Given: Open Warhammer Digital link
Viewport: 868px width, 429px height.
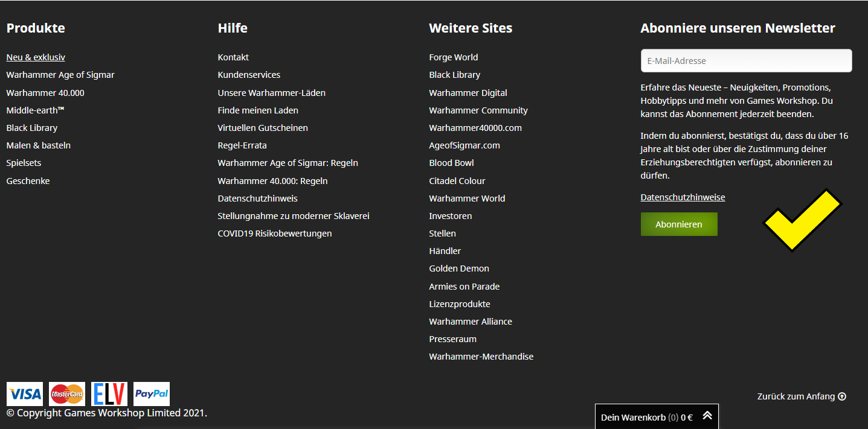Looking at the screenshot, I should (x=468, y=93).
